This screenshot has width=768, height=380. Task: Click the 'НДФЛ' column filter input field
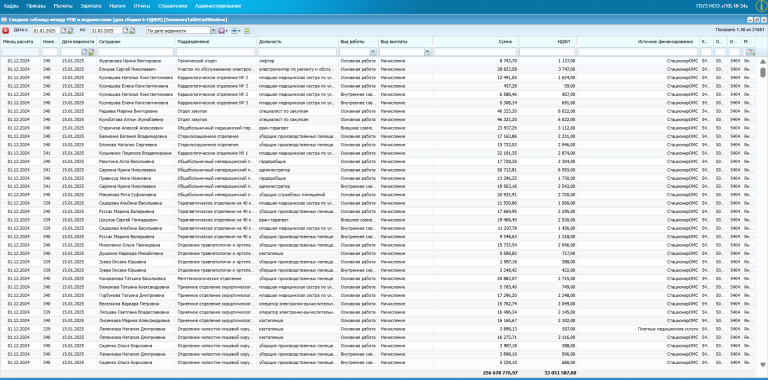tap(547, 51)
